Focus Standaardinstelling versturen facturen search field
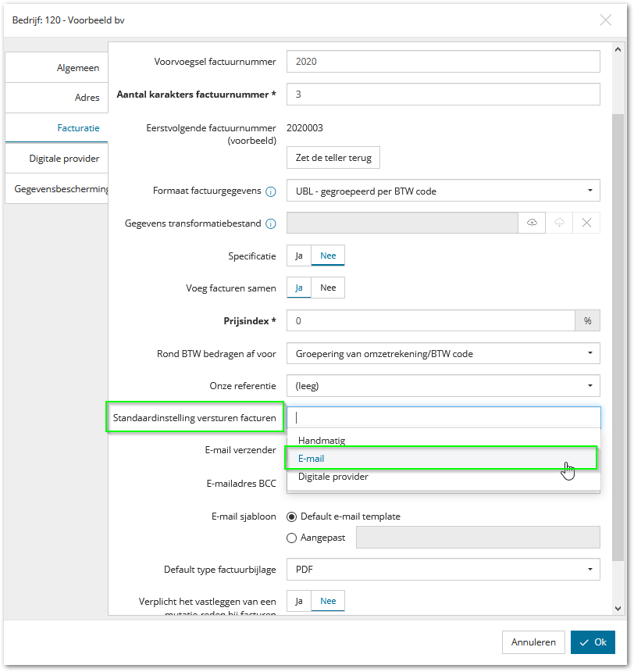Image resolution: width=634 pixels, height=672 pixels. pos(443,417)
